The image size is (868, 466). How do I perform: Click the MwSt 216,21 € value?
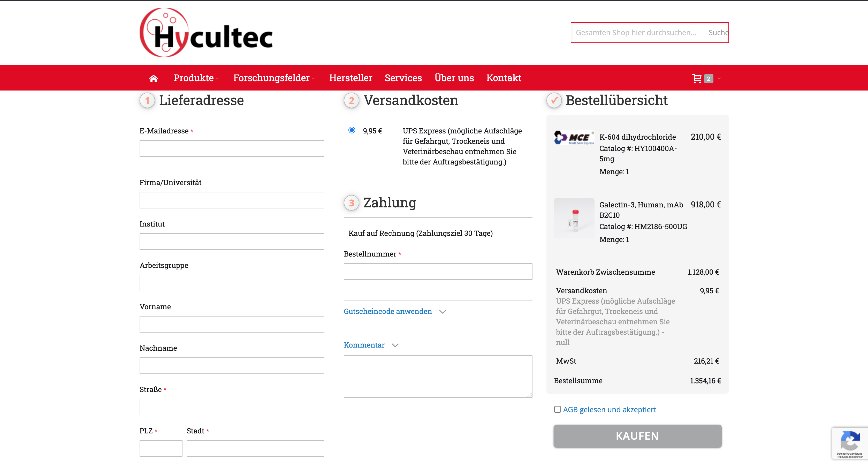click(x=706, y=361)
